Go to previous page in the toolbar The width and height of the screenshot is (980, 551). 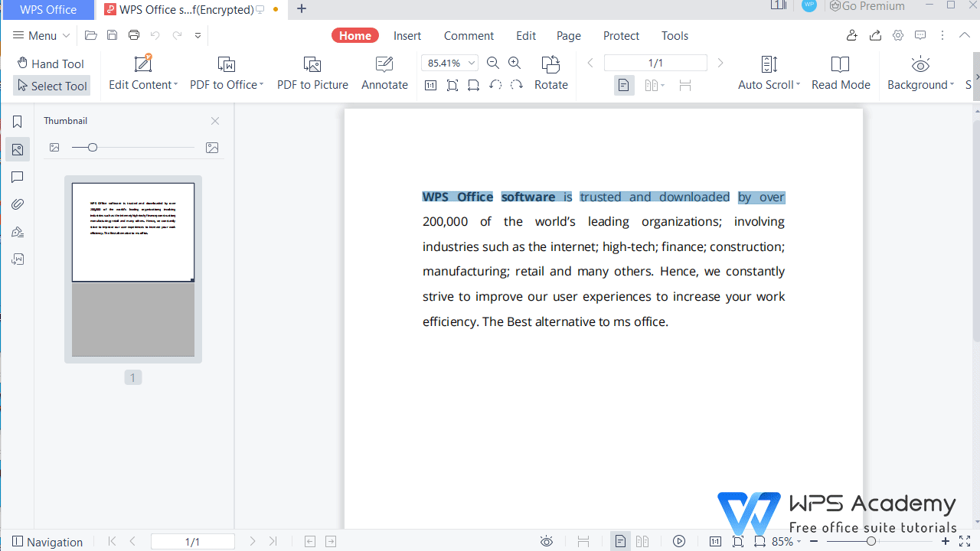pyautogui.click(x=590, y=63)
